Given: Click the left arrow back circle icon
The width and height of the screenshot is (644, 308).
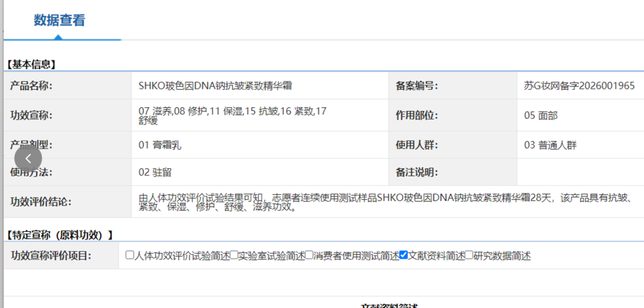Looking at the screenshot, I should pos(28,158).
